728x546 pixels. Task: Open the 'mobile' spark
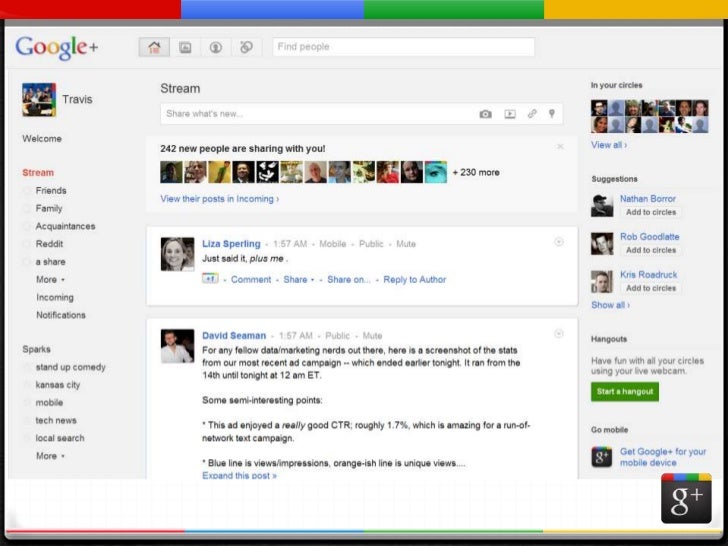(49, 402)
